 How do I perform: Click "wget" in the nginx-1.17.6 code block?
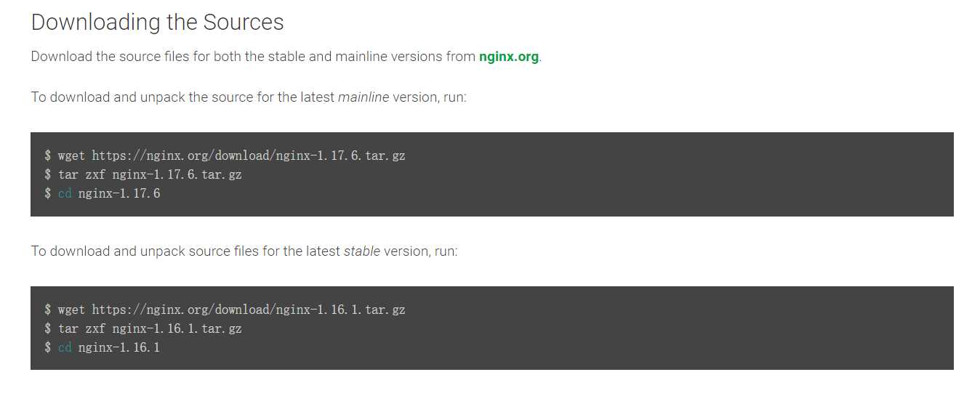pos(71,155)
